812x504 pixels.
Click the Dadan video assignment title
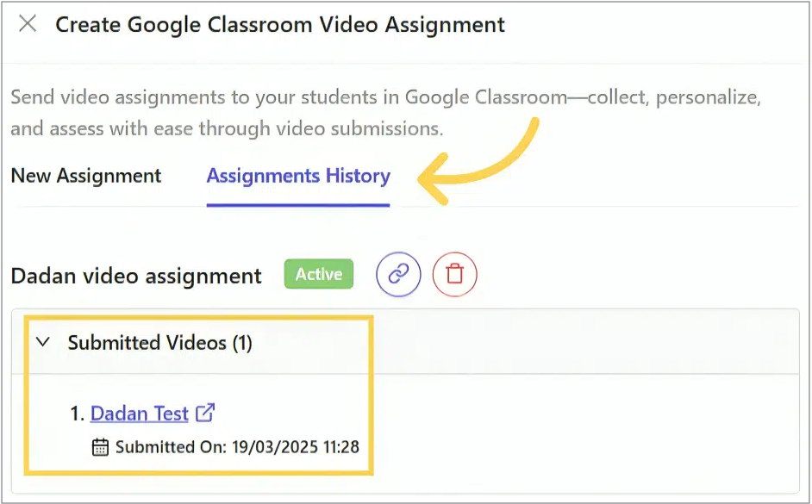[135, 275]
